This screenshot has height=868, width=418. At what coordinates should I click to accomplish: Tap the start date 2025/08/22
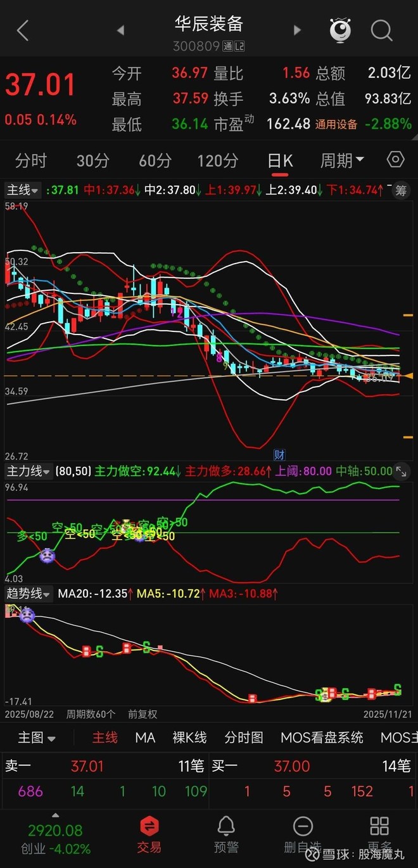pyautogui.click(x=29, y=714)
